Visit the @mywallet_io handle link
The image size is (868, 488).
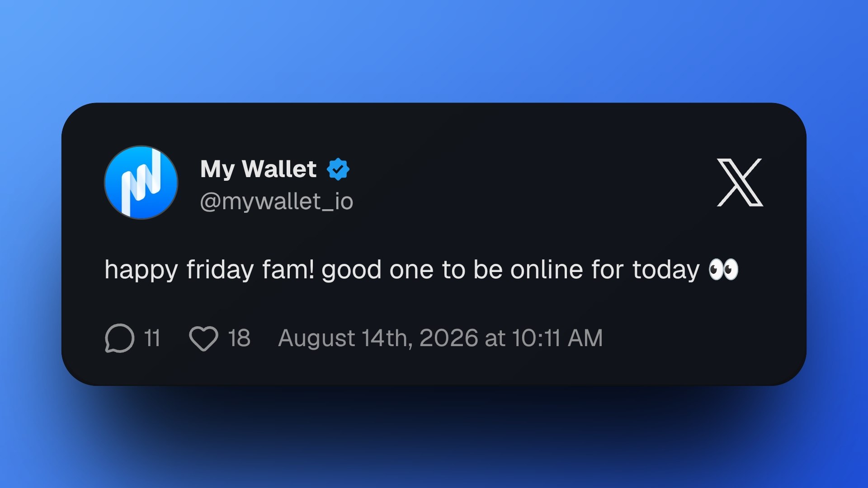pos(277,202)
